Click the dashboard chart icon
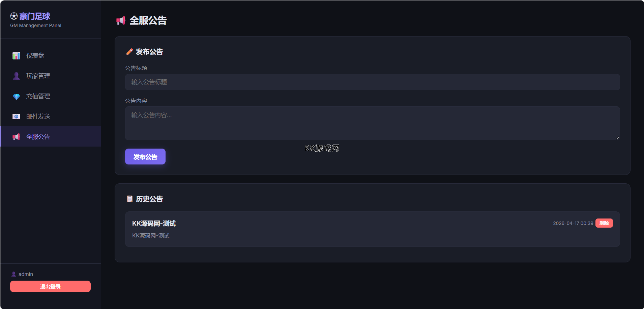The width and height of the screenshot is (644, 309). coord(16,56)
